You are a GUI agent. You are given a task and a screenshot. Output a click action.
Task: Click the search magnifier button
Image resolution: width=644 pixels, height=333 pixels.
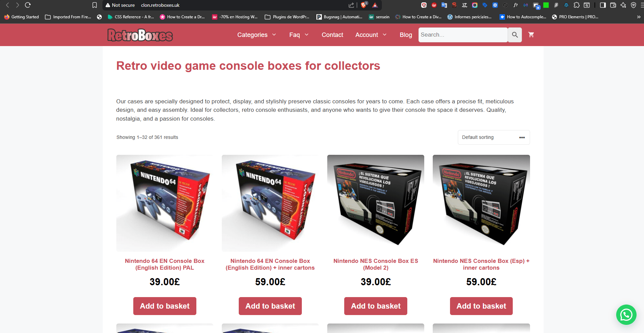[x=515, y=35]
